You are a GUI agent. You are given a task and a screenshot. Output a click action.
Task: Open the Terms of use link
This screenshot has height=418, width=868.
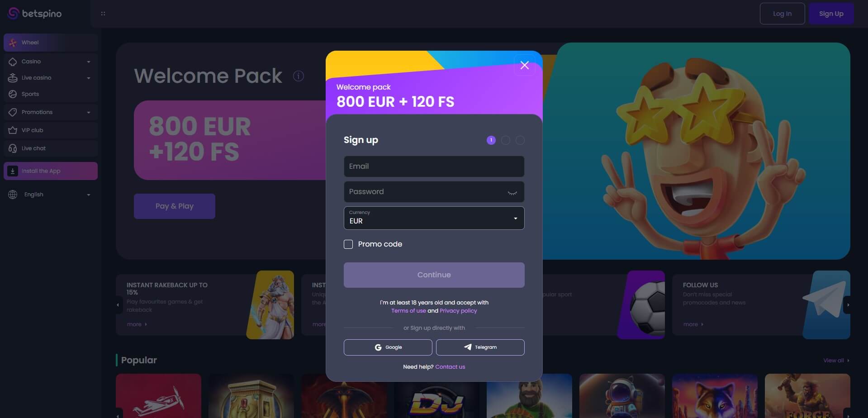click(408, 311)
